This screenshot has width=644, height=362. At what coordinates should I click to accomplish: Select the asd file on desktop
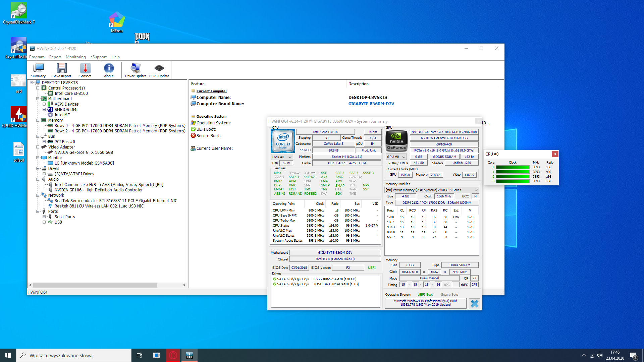18,84
